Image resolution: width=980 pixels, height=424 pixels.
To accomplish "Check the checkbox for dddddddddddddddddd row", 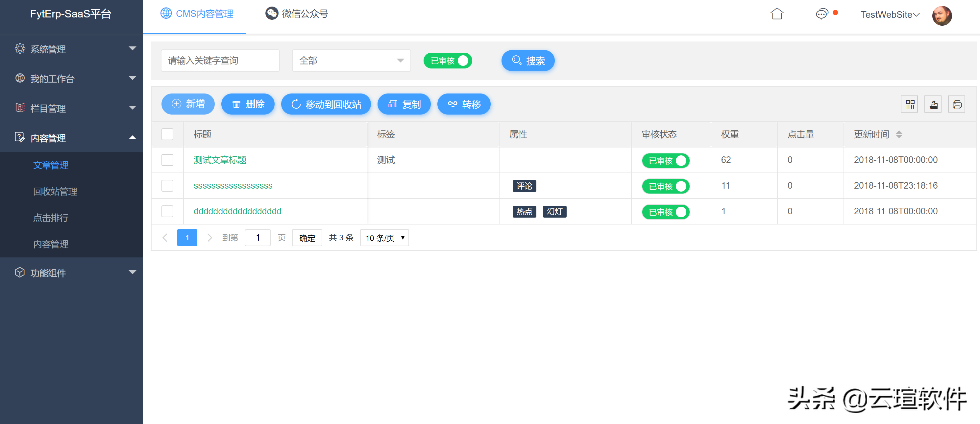I will pyautogui.click(x=167, y=211).
